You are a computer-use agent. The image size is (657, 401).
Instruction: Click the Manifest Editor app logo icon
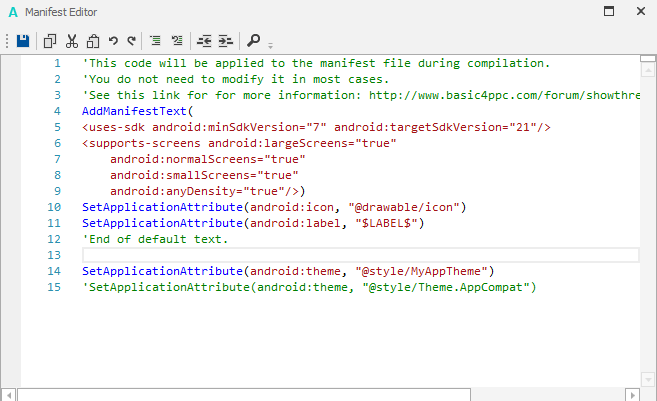tap(13, 12)
